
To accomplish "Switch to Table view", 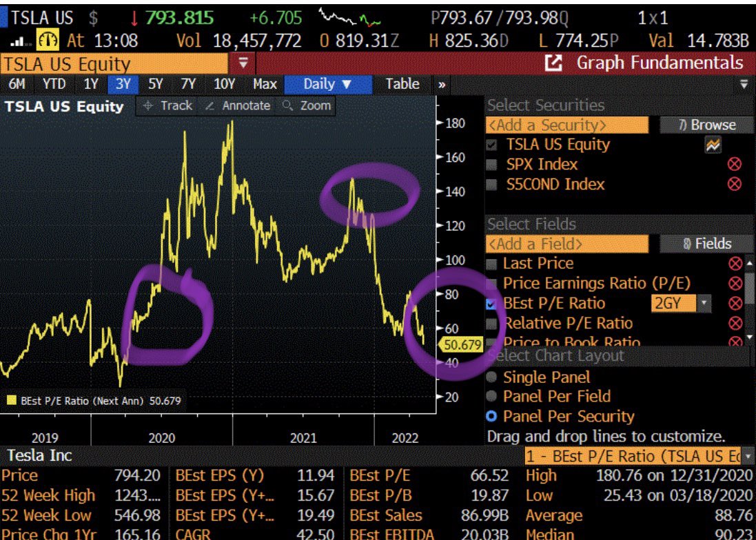I will tap(402, 84).
